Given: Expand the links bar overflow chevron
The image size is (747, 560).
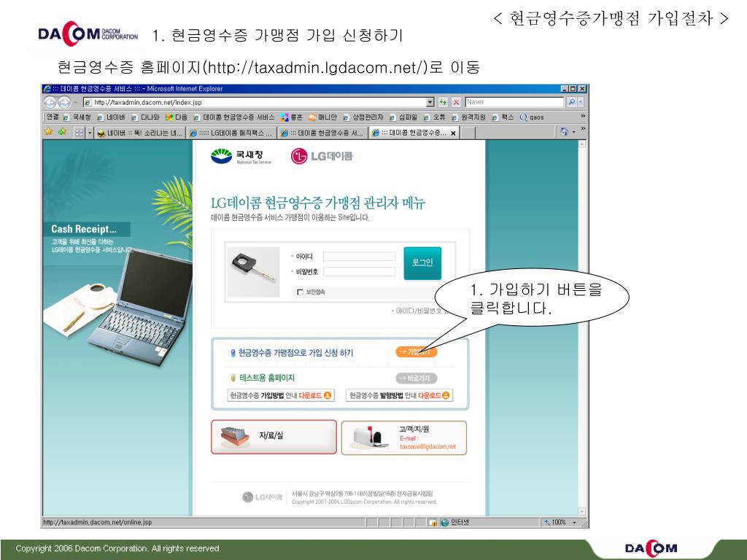Looking at the screenshot, I should tap(583, 116).
